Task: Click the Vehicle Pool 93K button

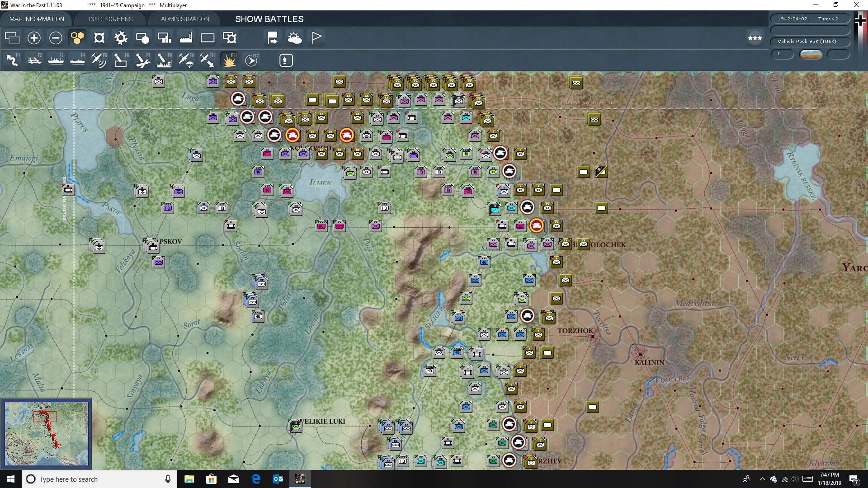Action: 810,41
